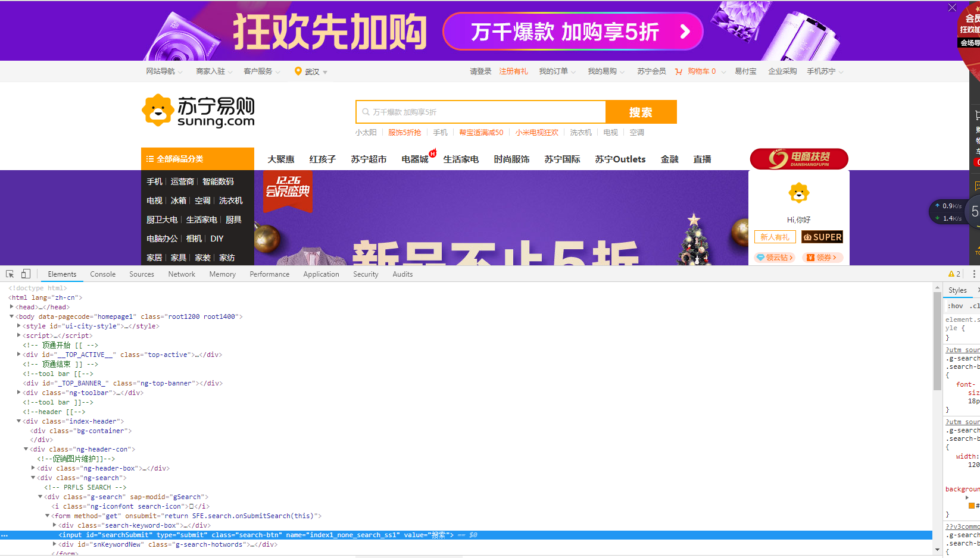Screen dimensions: 980x558
Task: Click the 新人有礼 button
Action: pos(775,237)
